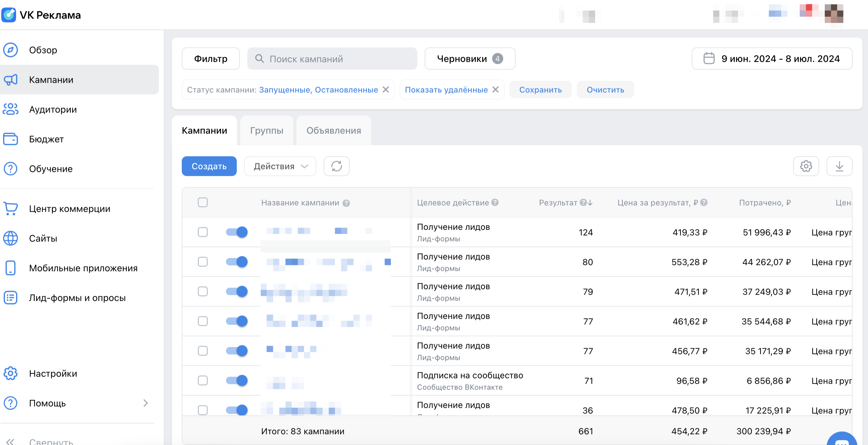The height and width of the screenshot is (445, 868).
Task: Click the Мобильные приложения phone icon
Action: click(x=11, y=268)
